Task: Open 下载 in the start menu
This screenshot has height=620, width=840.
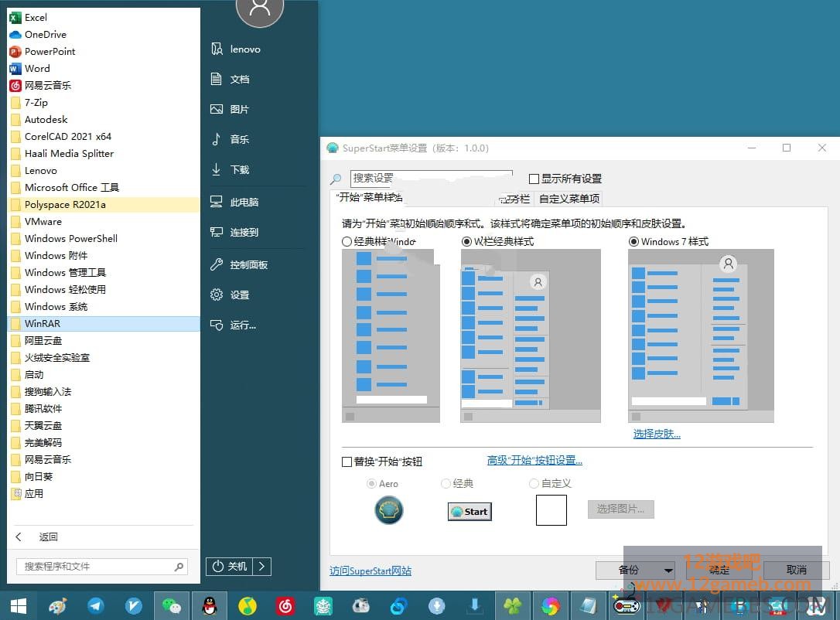Action: point(230,170)
